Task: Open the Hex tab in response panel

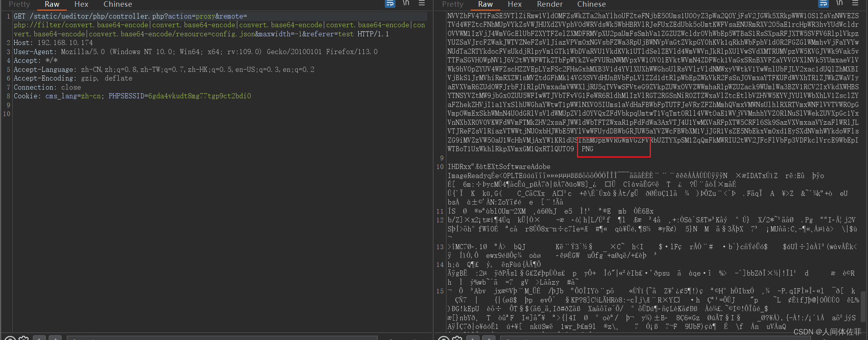Action: tap(515, 4)
